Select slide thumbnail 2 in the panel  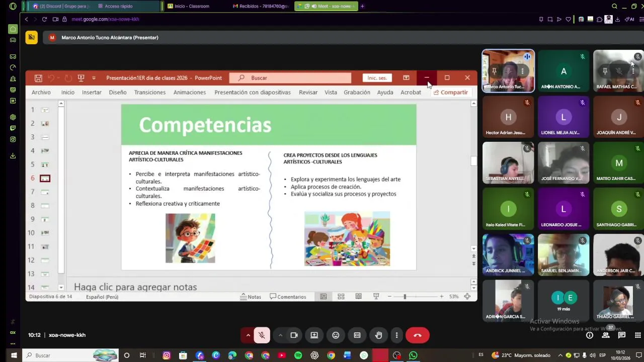(x=45, y=123)
